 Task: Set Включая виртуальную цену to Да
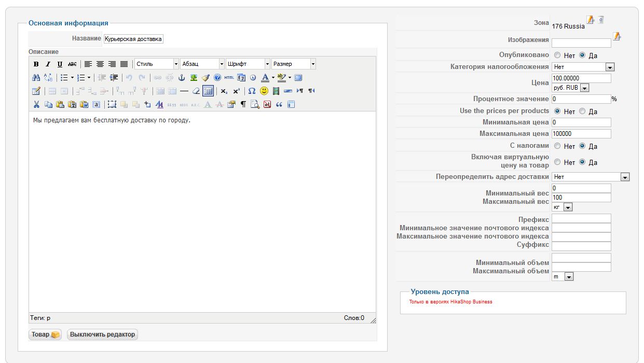point(582,162)
